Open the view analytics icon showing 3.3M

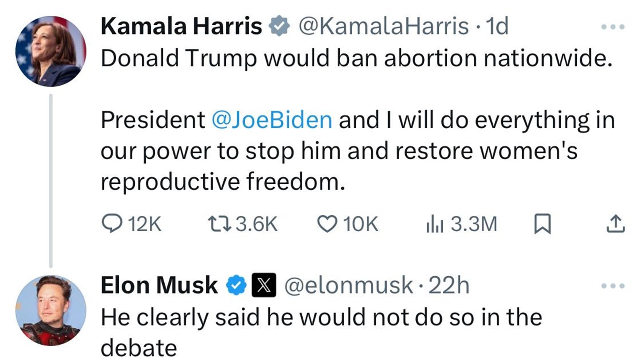(x=435, y=224)
